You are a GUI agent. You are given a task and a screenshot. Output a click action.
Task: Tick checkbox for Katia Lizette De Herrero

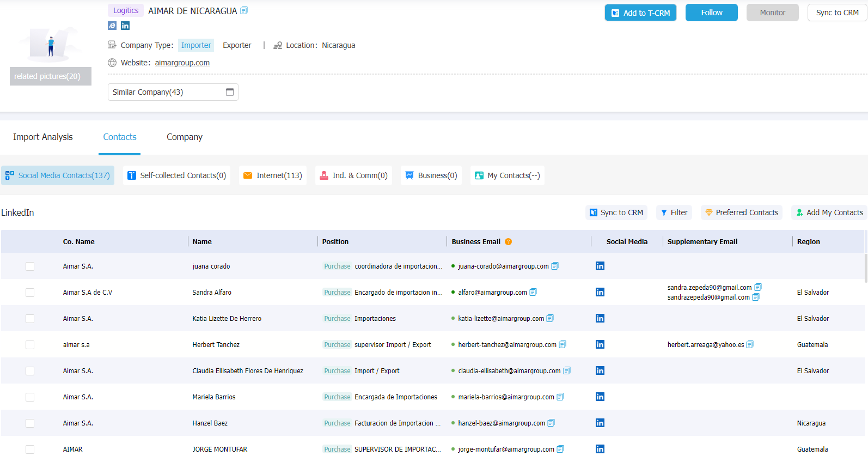coord(30,319)
